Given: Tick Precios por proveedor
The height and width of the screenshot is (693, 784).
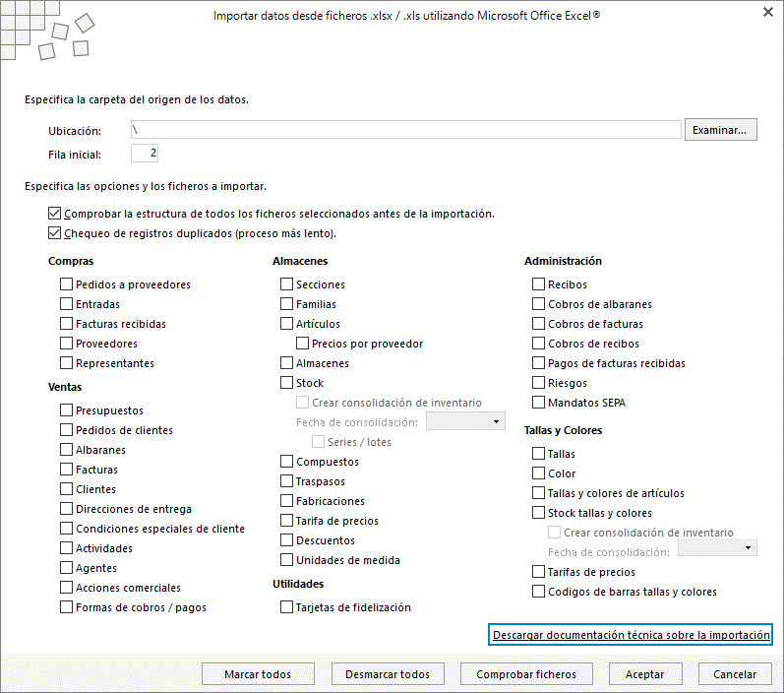Looking at the screenshot, I should (x=303, y=344).
